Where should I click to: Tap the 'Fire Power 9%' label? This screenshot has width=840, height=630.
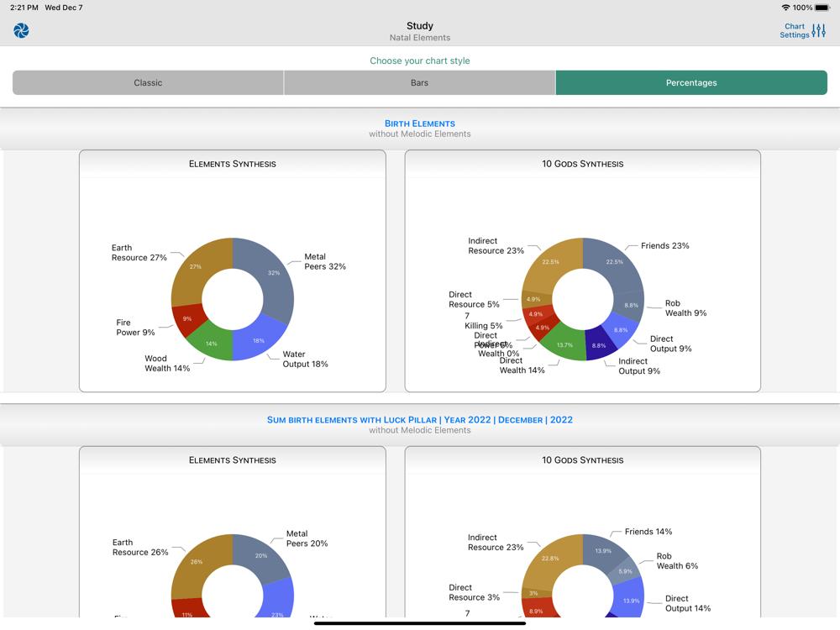[x=135, y=328]
